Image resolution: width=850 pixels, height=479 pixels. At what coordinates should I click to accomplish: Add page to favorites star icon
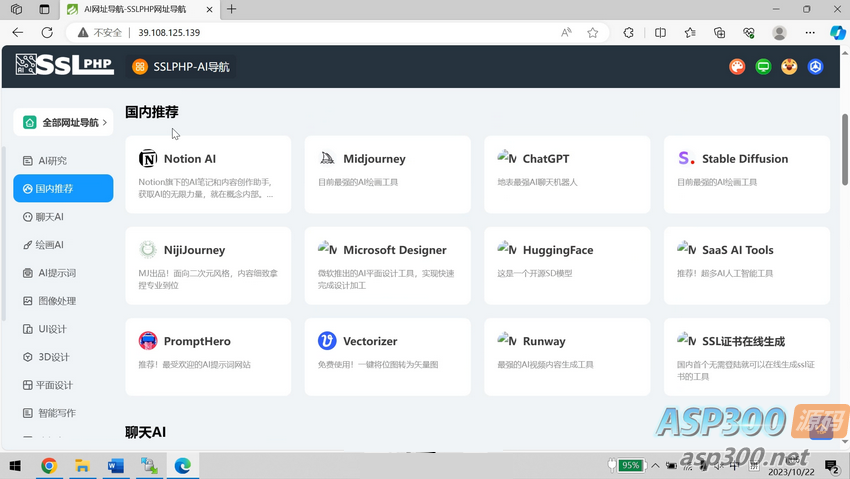(593, 32)
